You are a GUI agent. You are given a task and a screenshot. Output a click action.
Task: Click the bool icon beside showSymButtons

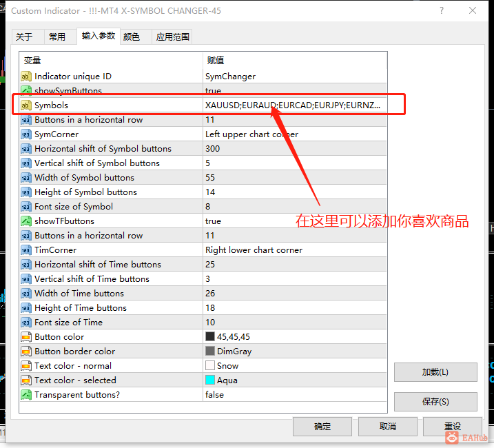[26, 90]
